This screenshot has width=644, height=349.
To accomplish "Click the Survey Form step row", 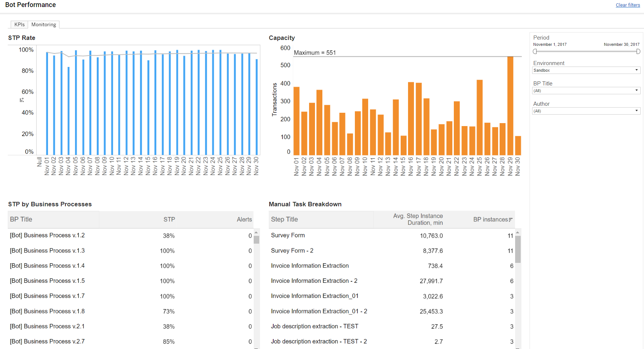I will (392, 236).
